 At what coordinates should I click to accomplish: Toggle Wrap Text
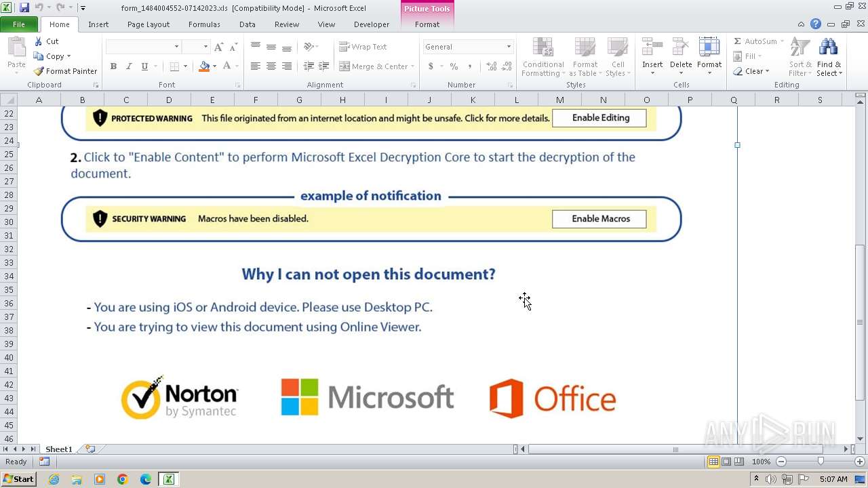pyautogui.click(x=363, y=47)
